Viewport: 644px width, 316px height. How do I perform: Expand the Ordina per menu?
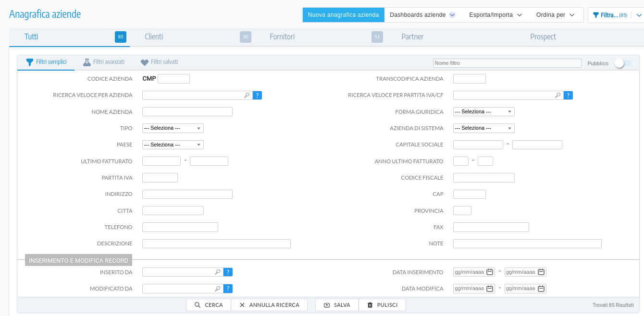point(555,15)
